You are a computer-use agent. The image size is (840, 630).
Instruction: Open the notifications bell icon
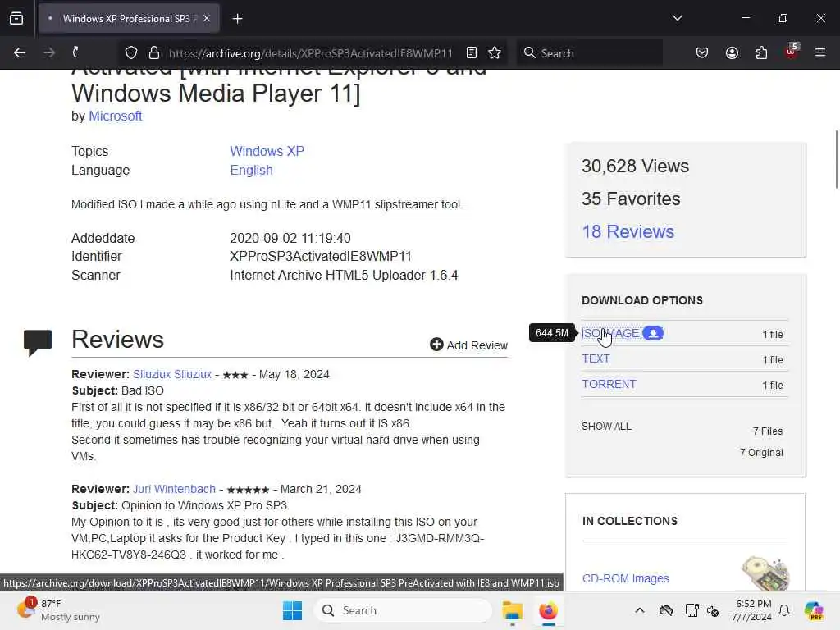[x=784, y=610]
